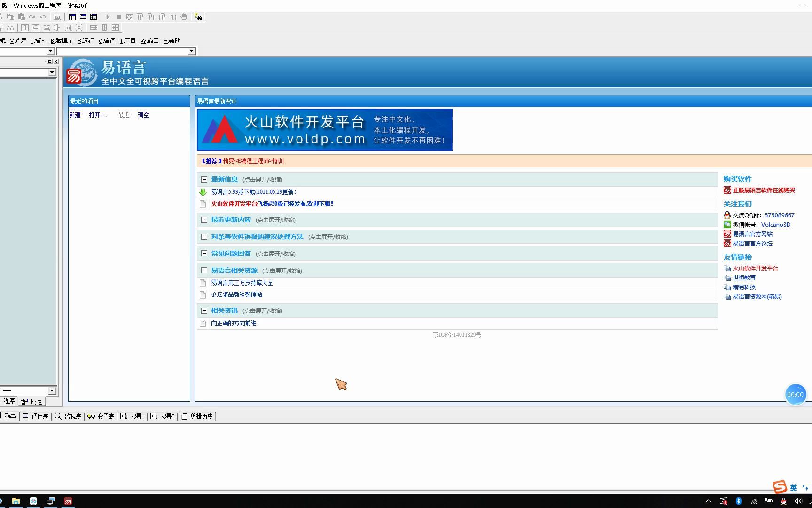Image resolution: width=812 pixels, height=508 pixels.
Task: Select the 调用表 bottom tab
Action: [x=36, y=416]
